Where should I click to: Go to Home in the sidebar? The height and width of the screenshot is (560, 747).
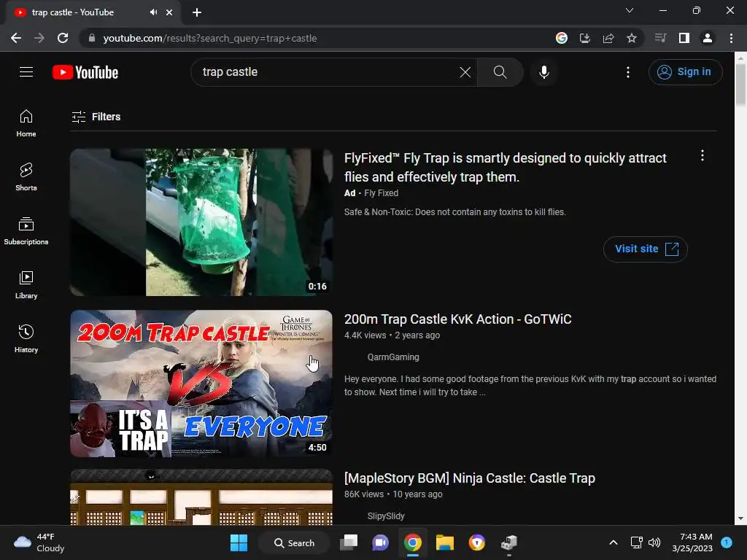[x=26, y=123]
